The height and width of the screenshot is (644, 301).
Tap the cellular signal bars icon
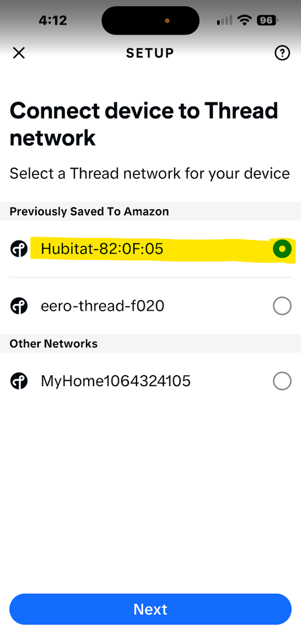tap(224, 20)
